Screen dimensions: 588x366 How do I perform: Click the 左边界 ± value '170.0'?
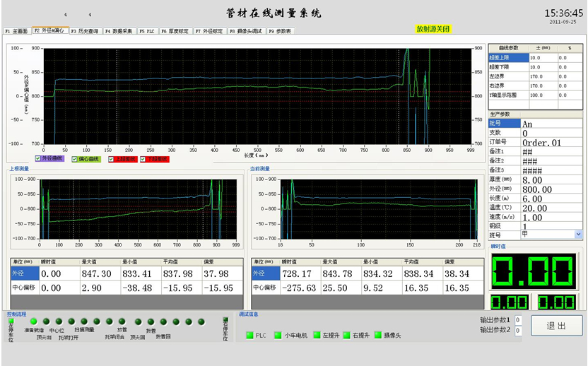click(x=543, y=76)
